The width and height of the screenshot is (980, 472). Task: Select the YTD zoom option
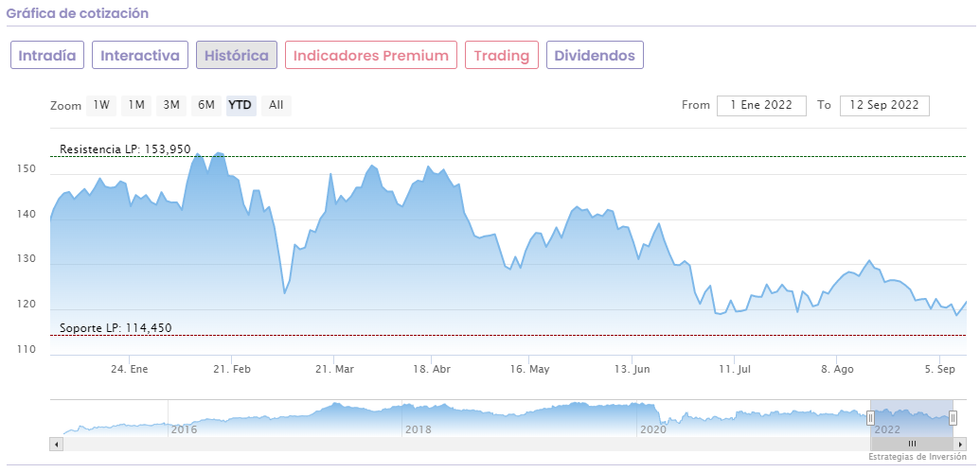(241, 105)
